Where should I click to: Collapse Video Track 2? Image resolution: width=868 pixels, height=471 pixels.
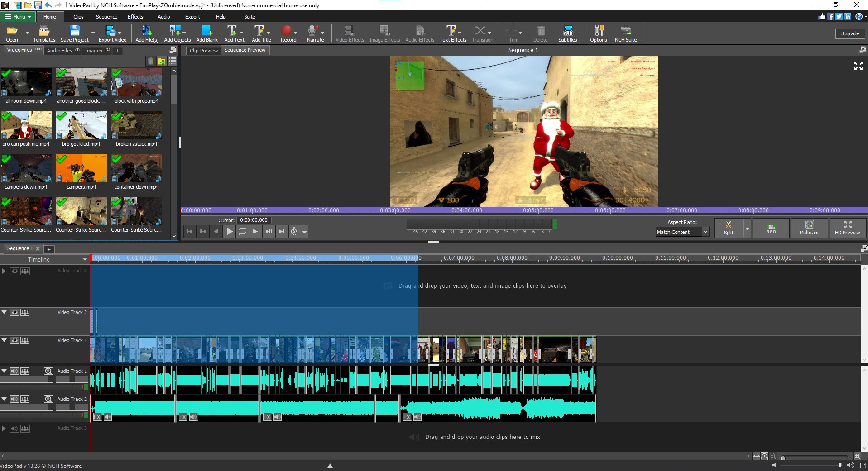[x=4, y=312]
